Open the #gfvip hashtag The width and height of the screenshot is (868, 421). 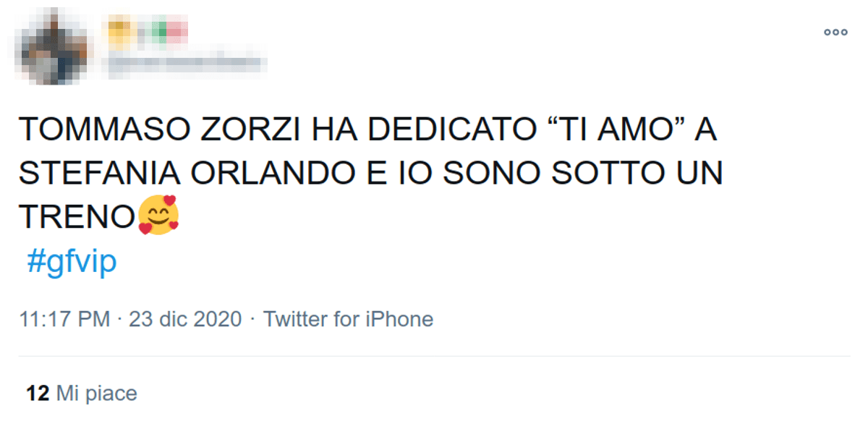(x=72, y=262)
